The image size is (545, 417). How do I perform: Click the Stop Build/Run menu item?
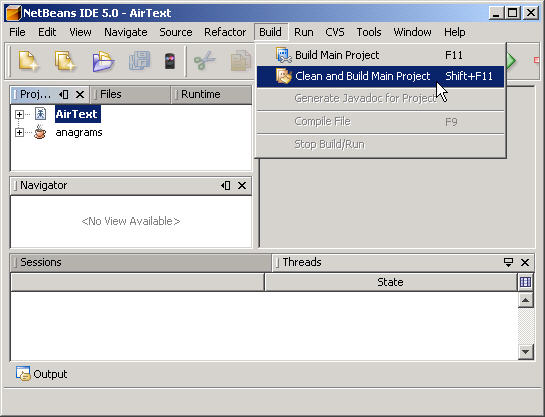(x=381, y=144)
